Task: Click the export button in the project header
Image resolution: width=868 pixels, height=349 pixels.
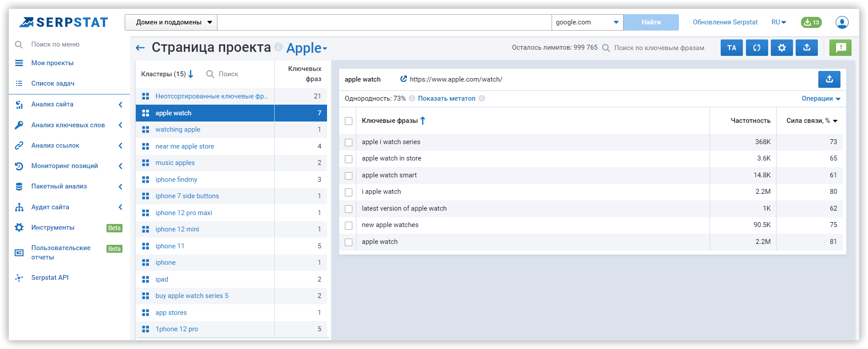Action: (807, 48)
